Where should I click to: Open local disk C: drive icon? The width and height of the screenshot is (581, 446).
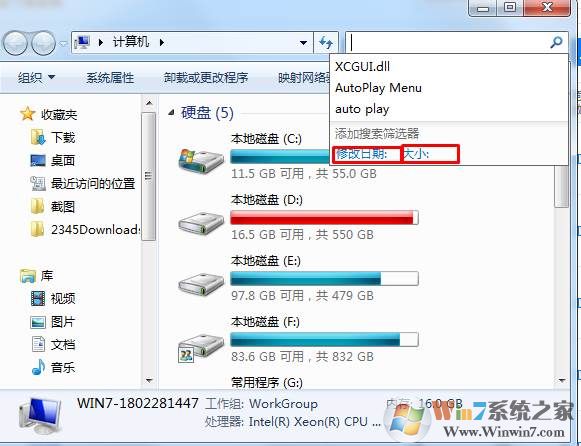(x=201, y=160)
